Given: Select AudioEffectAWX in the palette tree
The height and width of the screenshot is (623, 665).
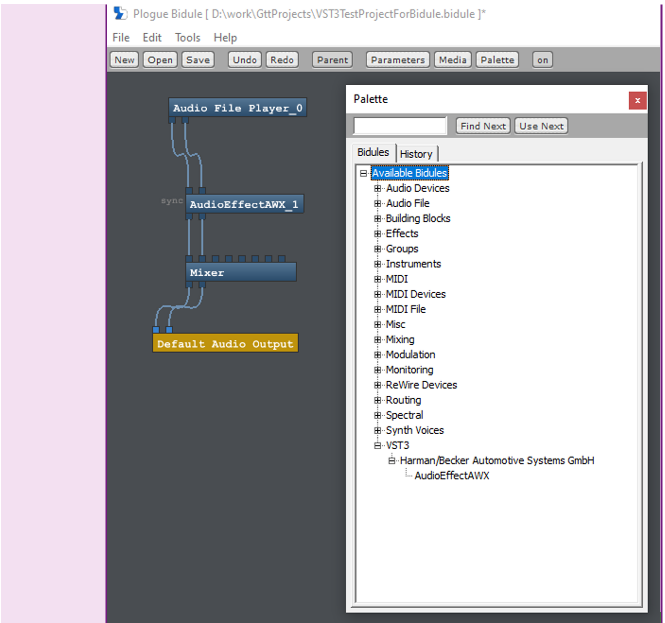Looking at the screenshot, I should click(x=452, y=475).
